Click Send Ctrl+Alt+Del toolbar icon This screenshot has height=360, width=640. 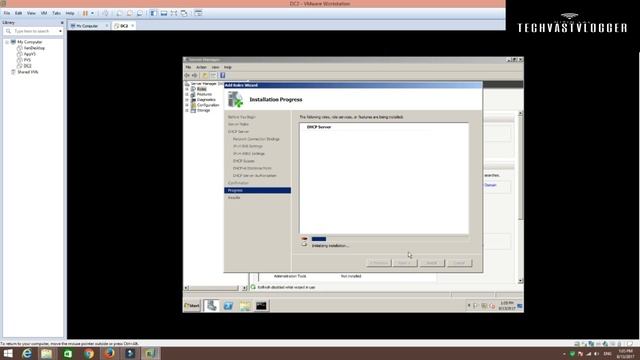106,13
